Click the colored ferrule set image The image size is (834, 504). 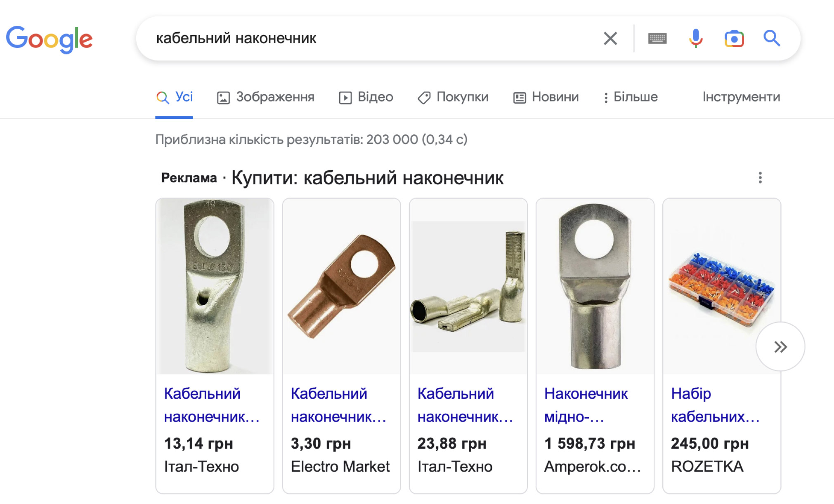coord(721,286)
